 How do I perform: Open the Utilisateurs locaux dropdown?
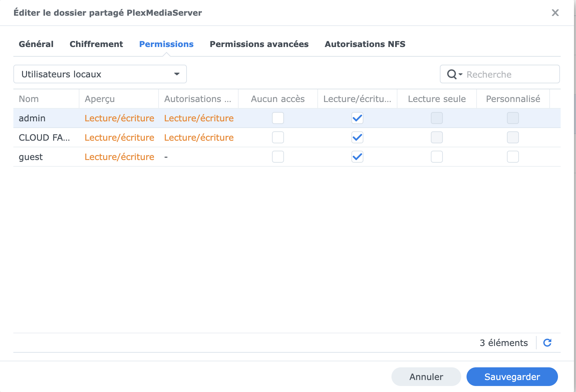pyautogui.click(x=100, y=74)
